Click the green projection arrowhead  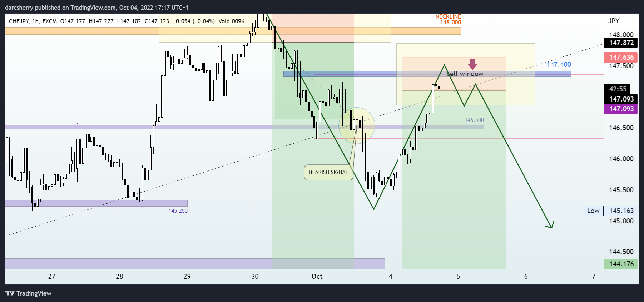[x=550, y=225]
